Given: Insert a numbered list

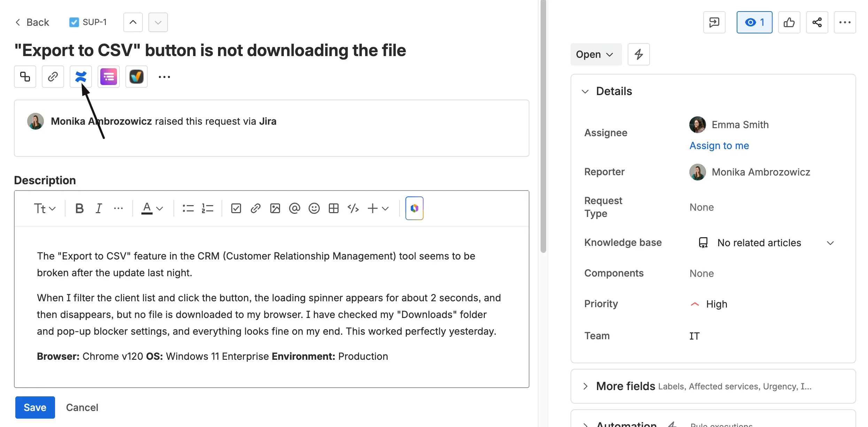Looking at the screenshot, I should tap(208, 208).
